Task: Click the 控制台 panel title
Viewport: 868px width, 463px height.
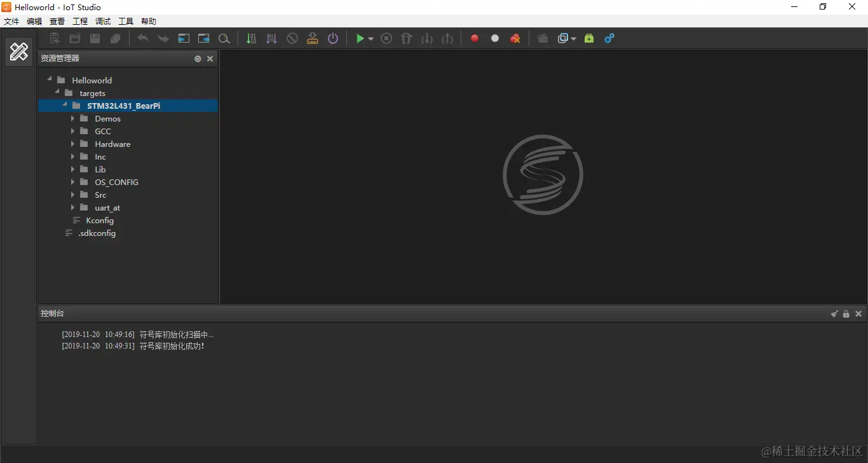Action: (52, 314)
